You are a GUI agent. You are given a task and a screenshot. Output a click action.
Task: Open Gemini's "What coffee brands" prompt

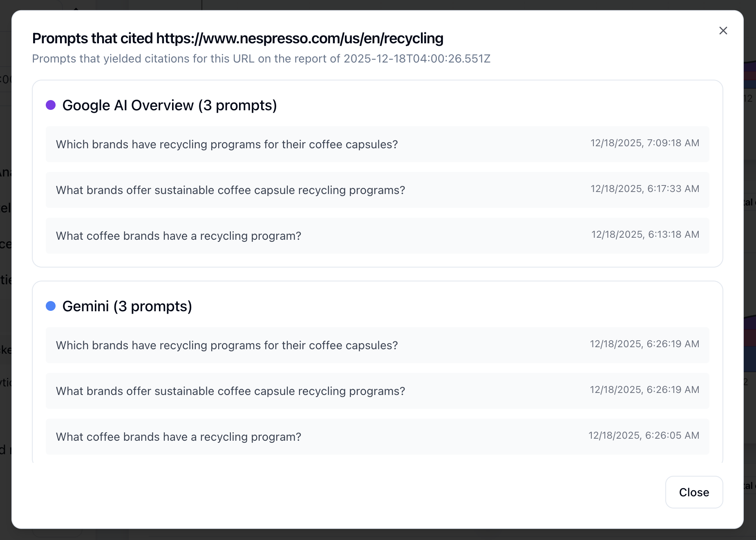[179, 437]
